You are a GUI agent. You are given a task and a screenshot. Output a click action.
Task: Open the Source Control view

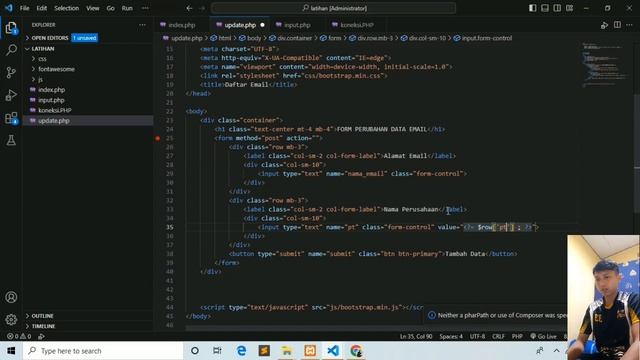point(11,73)
